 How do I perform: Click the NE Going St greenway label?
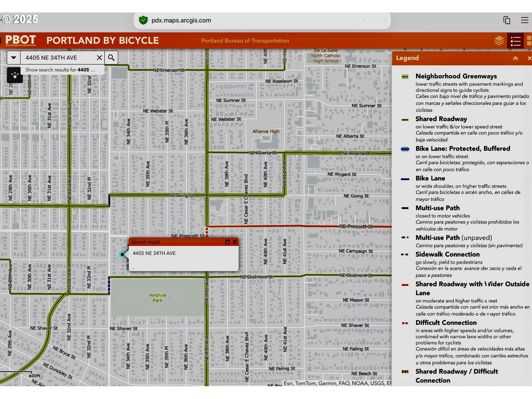coord(181,195)
